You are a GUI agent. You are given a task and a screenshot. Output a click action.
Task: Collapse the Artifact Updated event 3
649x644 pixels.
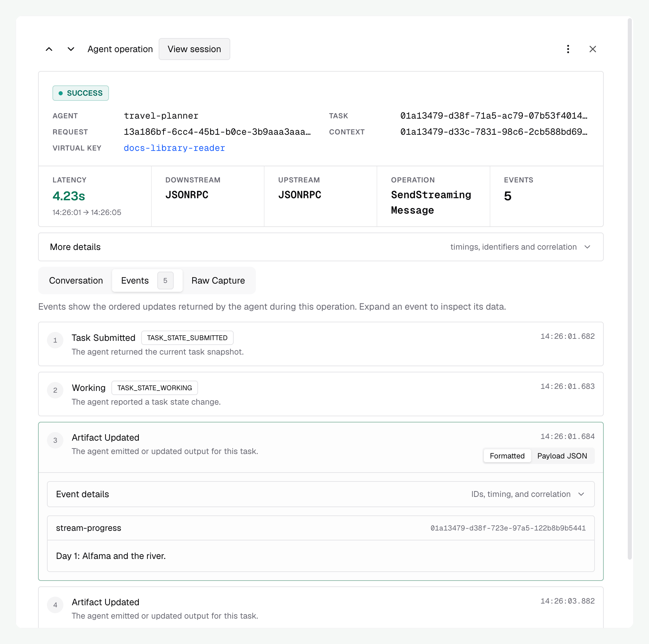[321, 447]
